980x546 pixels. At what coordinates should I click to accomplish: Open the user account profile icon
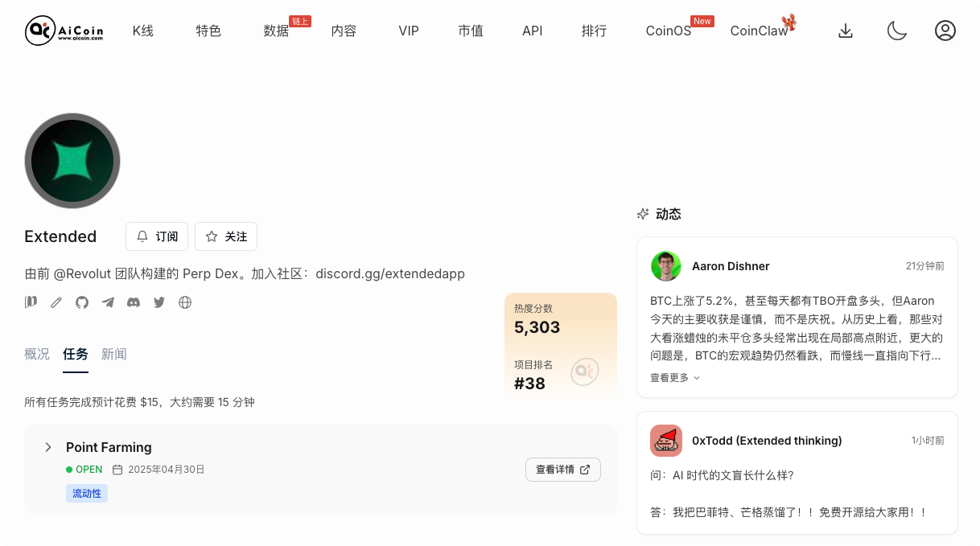click(x=945, y=30)
